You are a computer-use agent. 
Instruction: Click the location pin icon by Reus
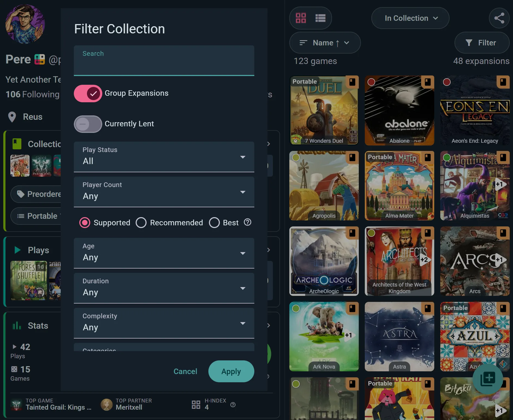12,117
